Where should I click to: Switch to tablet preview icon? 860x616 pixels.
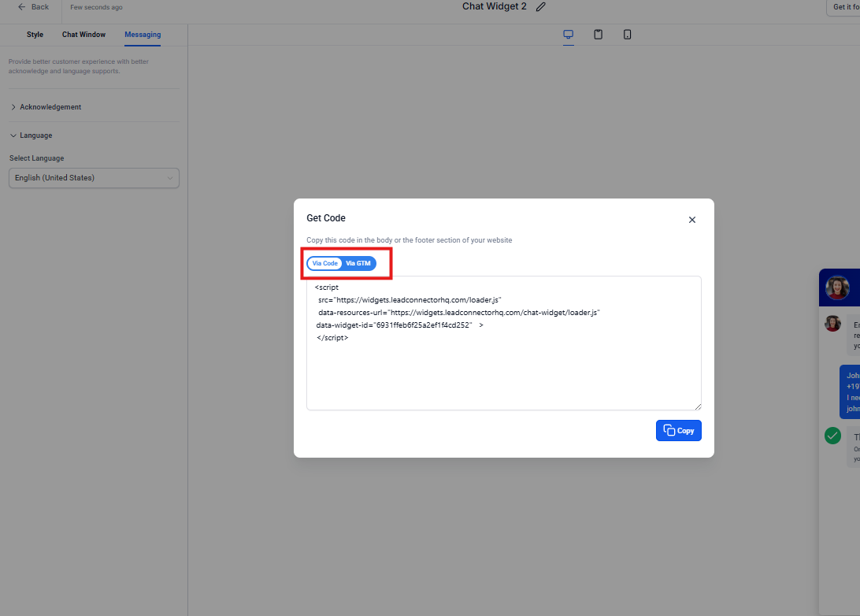(599, 35)
